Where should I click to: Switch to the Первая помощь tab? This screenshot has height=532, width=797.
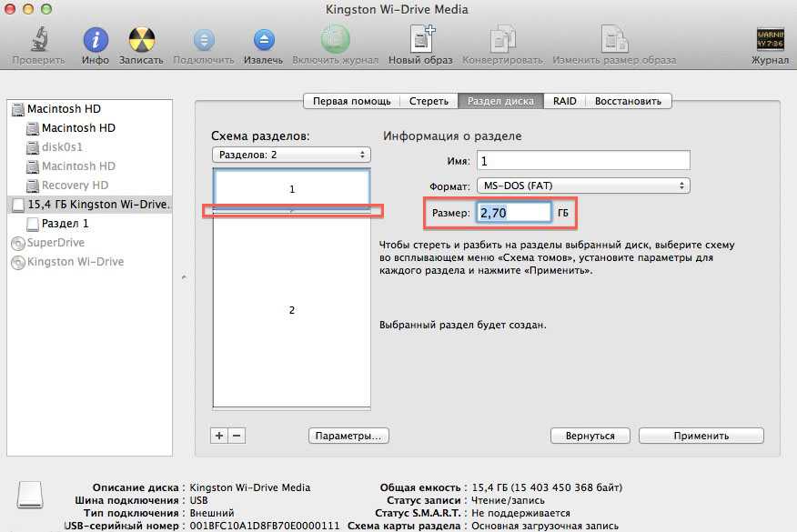coord(352,101)
